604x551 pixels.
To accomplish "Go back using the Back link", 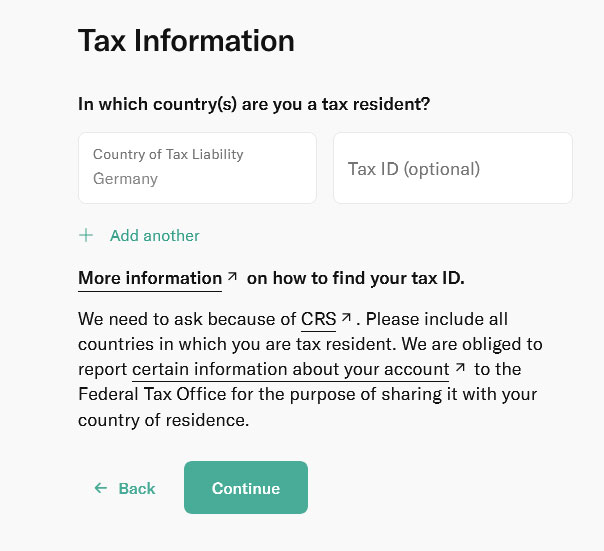I will coord(136,488).
